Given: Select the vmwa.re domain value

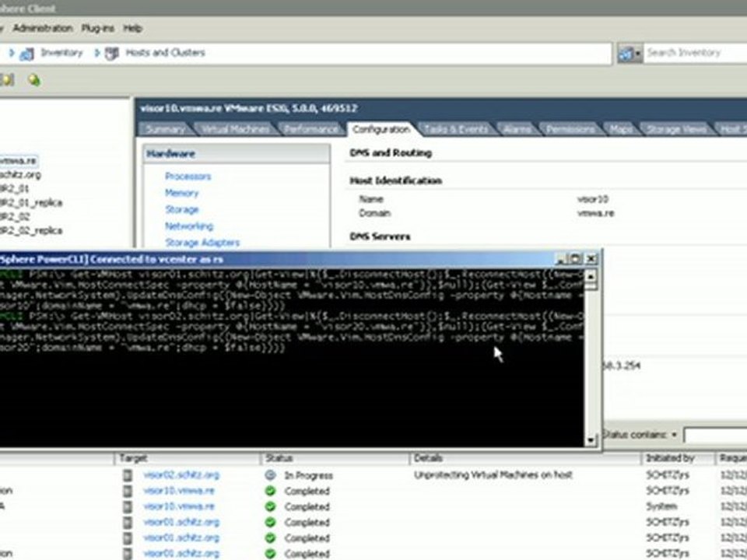Looking at the screenshot, I should (595, 213).
